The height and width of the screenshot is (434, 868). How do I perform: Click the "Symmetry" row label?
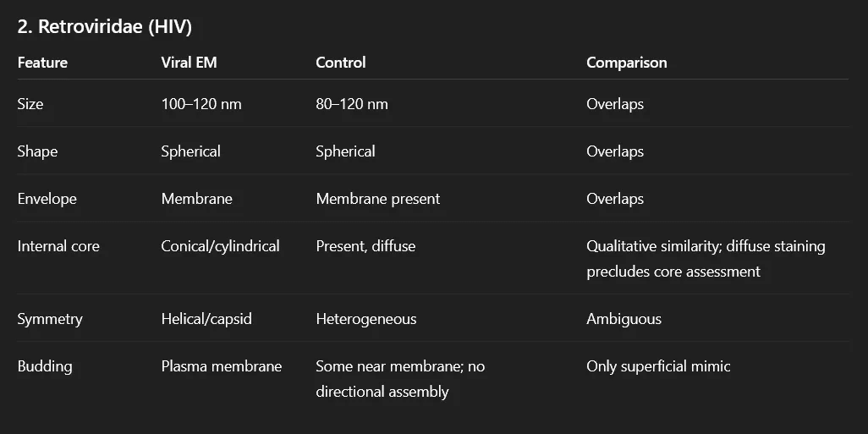pos(50,319)
